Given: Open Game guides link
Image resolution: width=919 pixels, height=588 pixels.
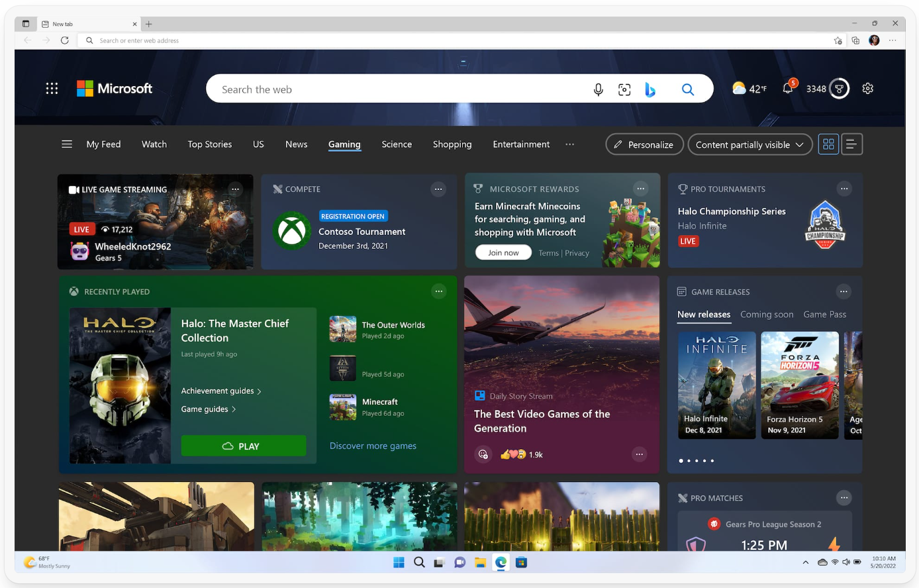Looking at the screenshot, I should point(209,409).
